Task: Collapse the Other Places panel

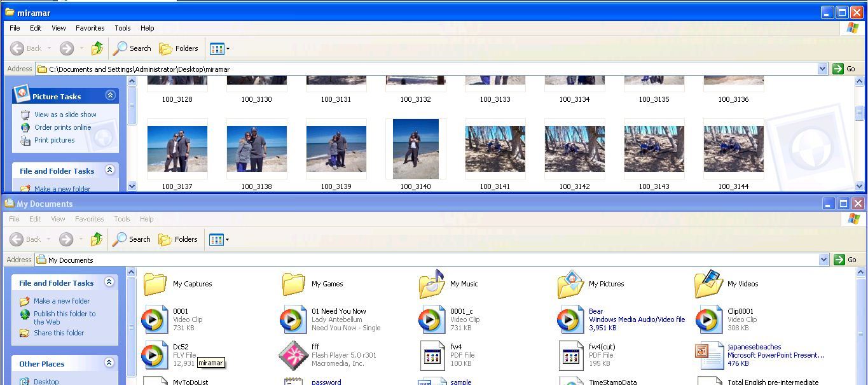Action: point(109,363)
